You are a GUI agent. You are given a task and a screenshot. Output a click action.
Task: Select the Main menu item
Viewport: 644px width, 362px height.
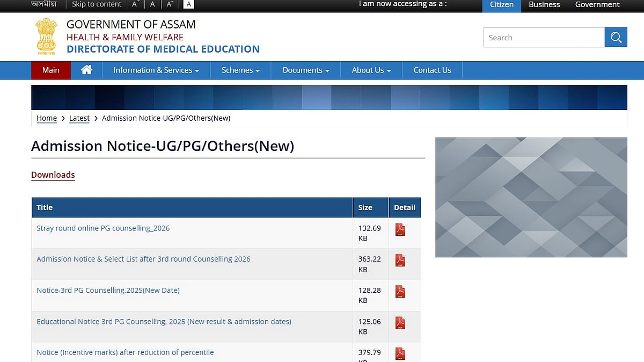tap(50, 70)
